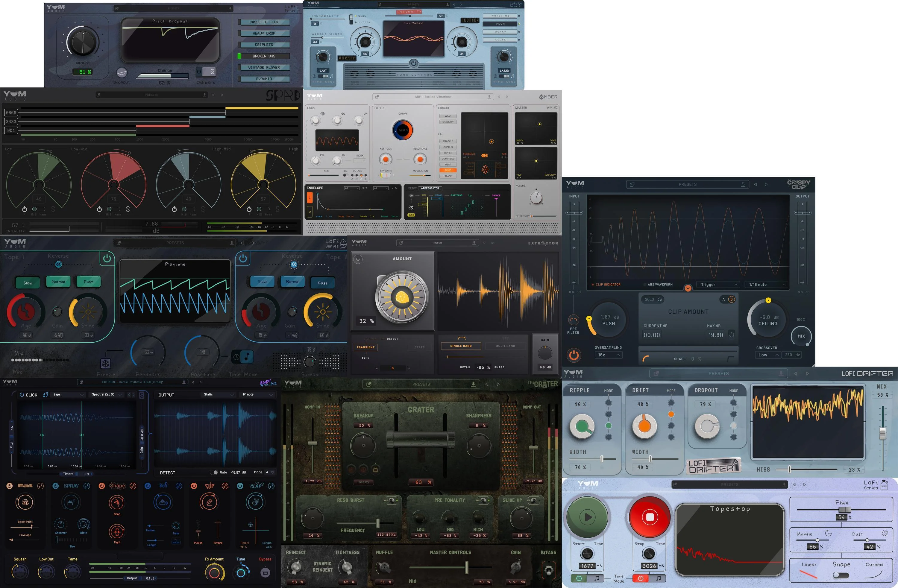Screen dimensions: 898x588
Task: Select the SINGLE BAND tab in Extractor
Action: [x=461, y=346]
